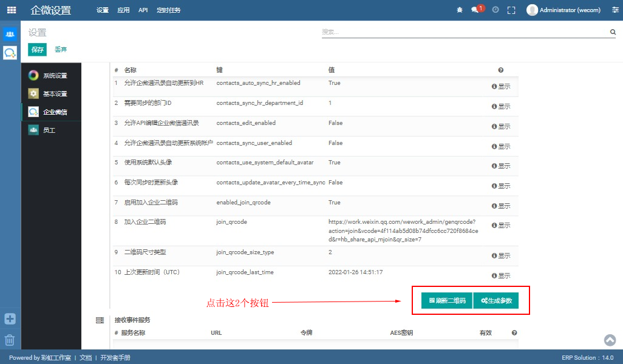
Task: Open the API menu in top bar
Action: click(x=143, y=10)
